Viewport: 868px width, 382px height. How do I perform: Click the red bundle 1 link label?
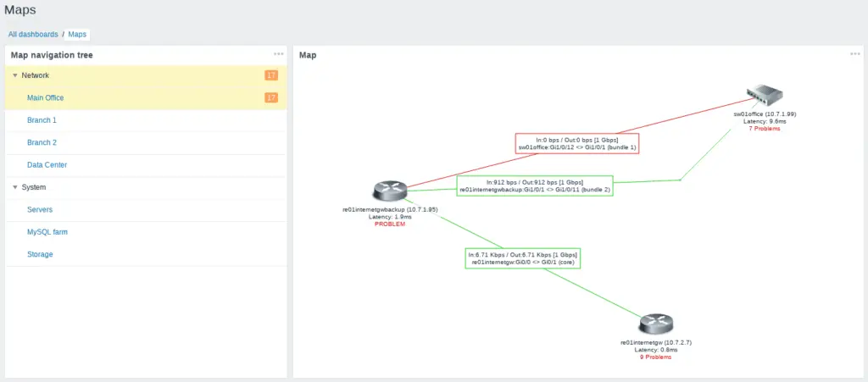click(577, 143)
